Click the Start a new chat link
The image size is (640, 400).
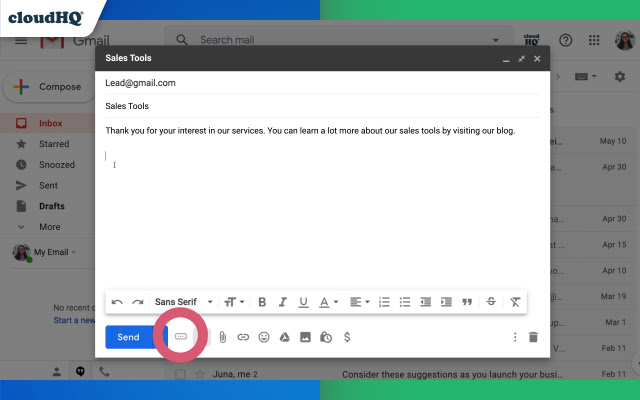point(74,320)
